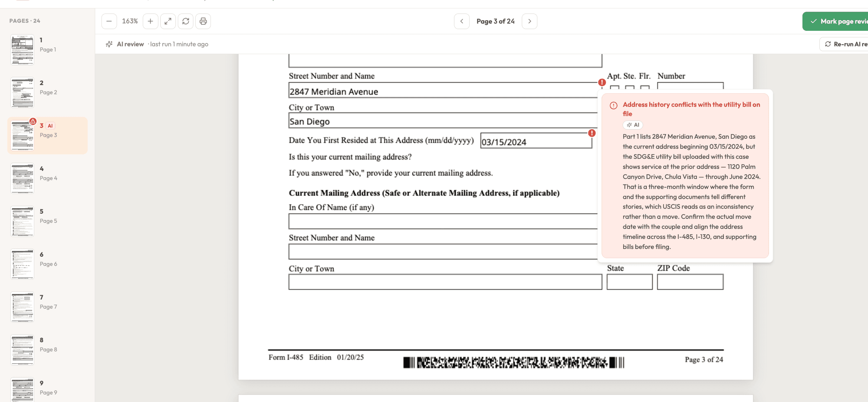Open page 4 thumbnail
The image size is (868, 402).
tap(22, 178)
